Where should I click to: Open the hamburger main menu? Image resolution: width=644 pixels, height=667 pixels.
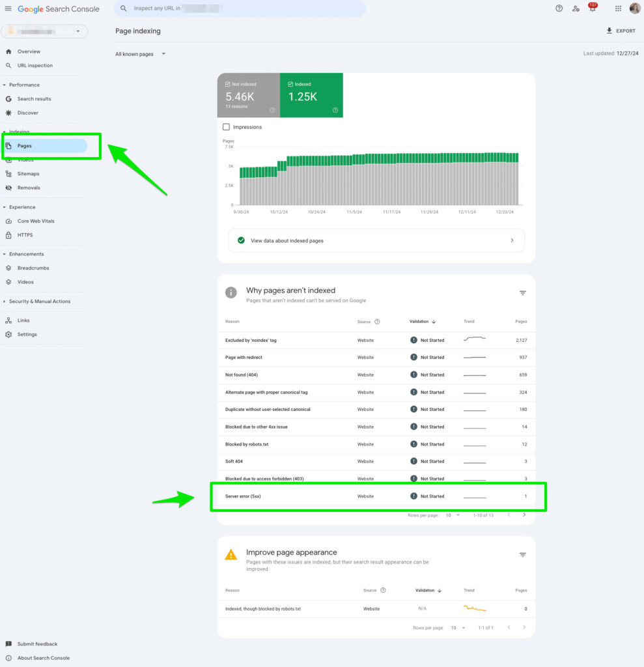(x=8, y=8)
